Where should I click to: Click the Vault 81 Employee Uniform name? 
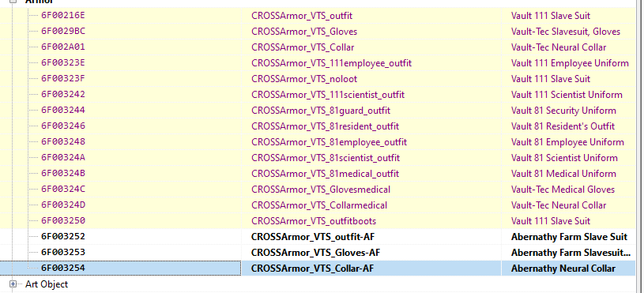click(567, 142)
